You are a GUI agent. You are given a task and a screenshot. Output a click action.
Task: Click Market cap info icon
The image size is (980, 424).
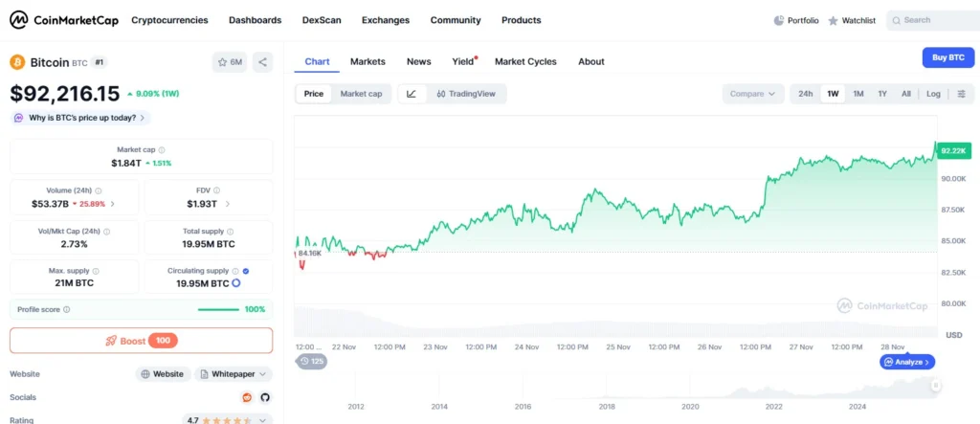pyautogui.click(x=162, y=150)
